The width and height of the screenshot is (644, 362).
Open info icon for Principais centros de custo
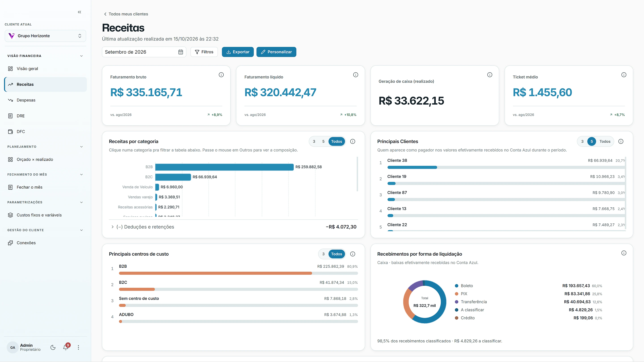[x=352, y=254]
